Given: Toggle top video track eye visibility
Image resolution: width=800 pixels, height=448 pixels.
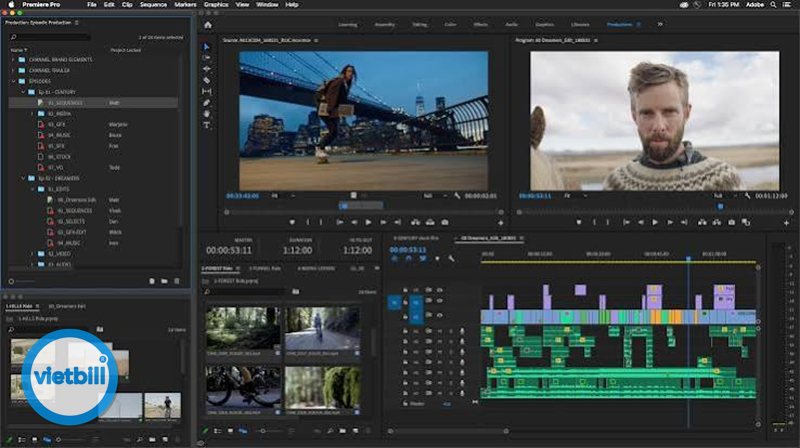Looking at the screenshot, I should coord(439,290).
